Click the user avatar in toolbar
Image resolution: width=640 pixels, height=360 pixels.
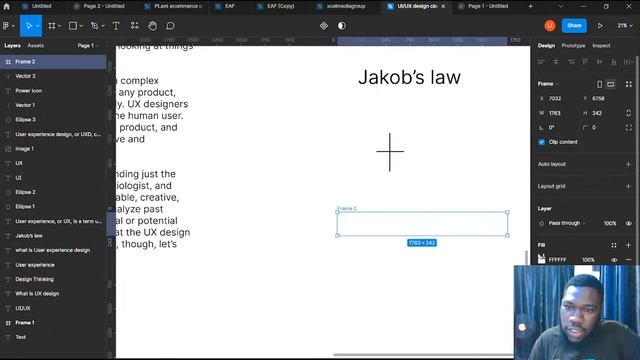(x=550, y=26)
